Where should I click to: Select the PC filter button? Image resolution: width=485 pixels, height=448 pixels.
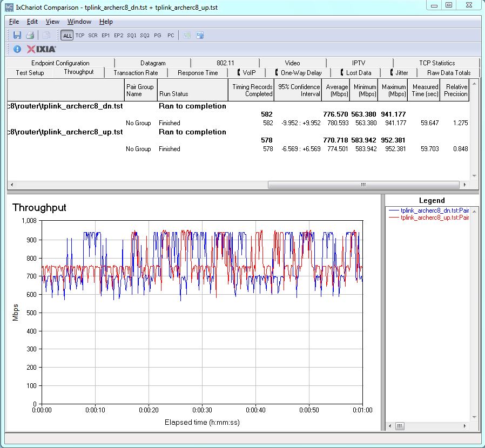171,35
